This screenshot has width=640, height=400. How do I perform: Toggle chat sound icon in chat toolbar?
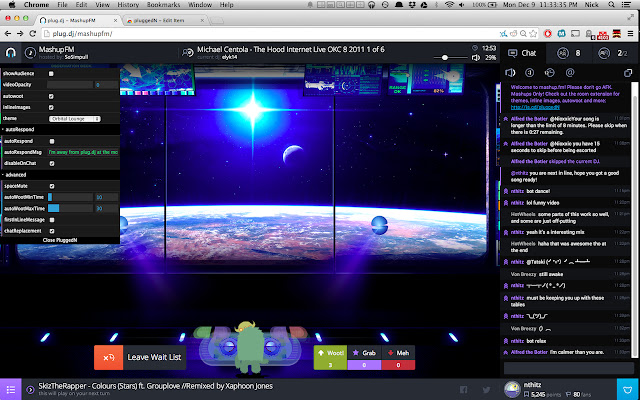point(512,73)
